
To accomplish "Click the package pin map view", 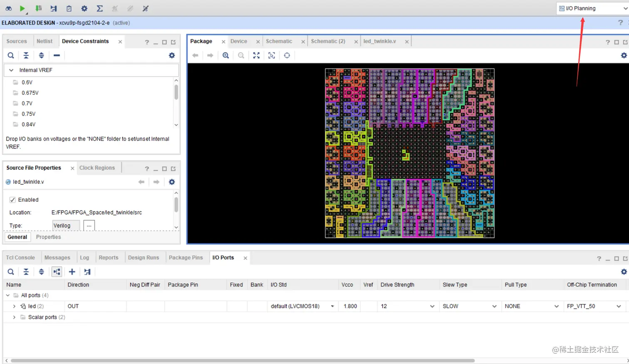I will click(x=410, y=153).
